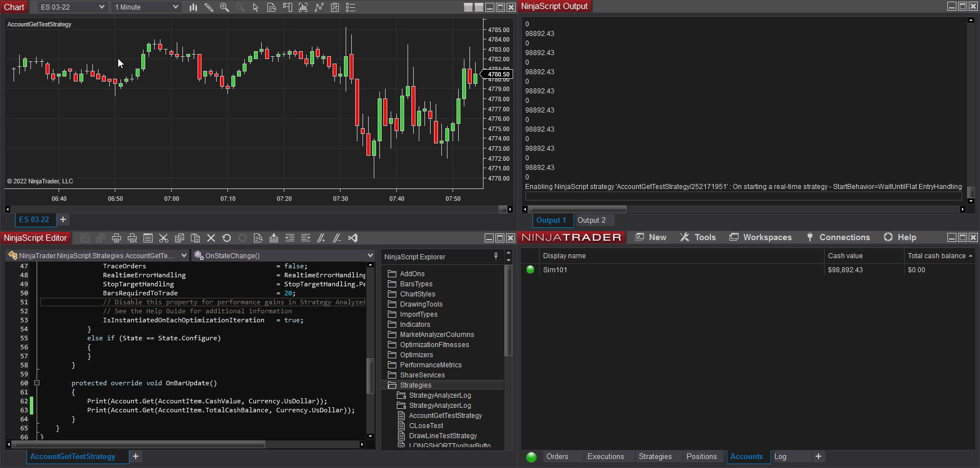Click the grayed zoom out magnifier
The height and width of the screenshot is (468, 980).
point(240,7)
